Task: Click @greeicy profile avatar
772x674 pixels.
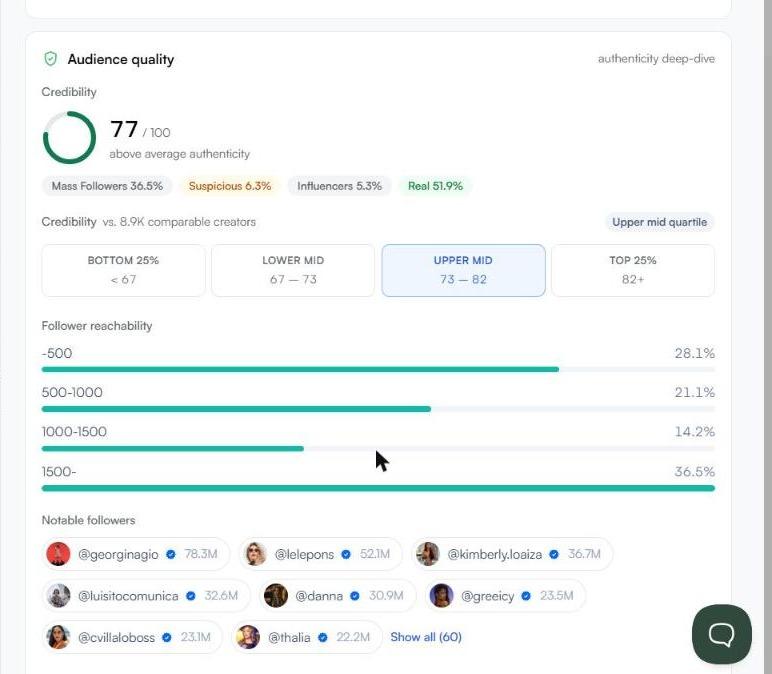Action: point(441,595)
